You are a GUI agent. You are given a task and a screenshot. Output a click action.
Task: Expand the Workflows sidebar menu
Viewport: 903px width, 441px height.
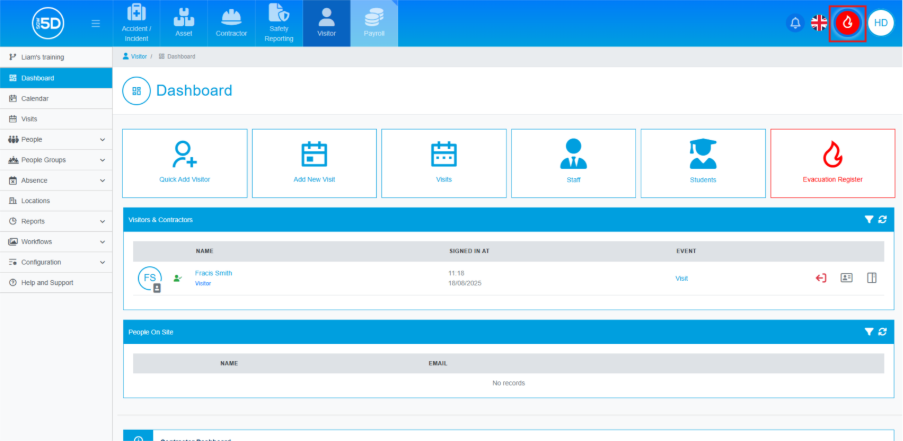56,241
